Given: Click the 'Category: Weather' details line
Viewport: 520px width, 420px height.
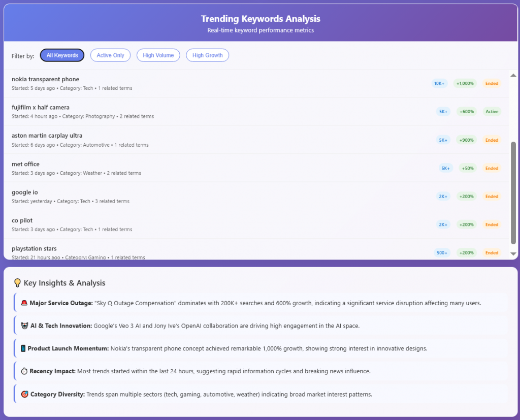Looking at the screenshot, I should click(76, 173).
